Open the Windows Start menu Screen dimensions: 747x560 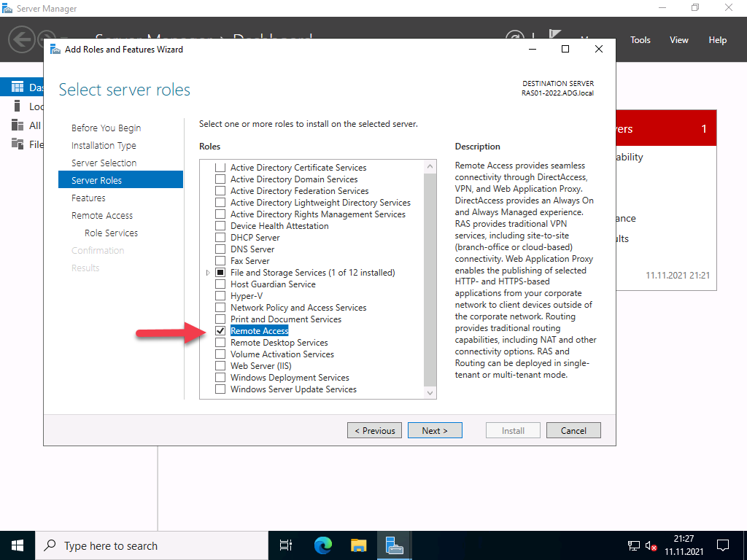[18, 545]
